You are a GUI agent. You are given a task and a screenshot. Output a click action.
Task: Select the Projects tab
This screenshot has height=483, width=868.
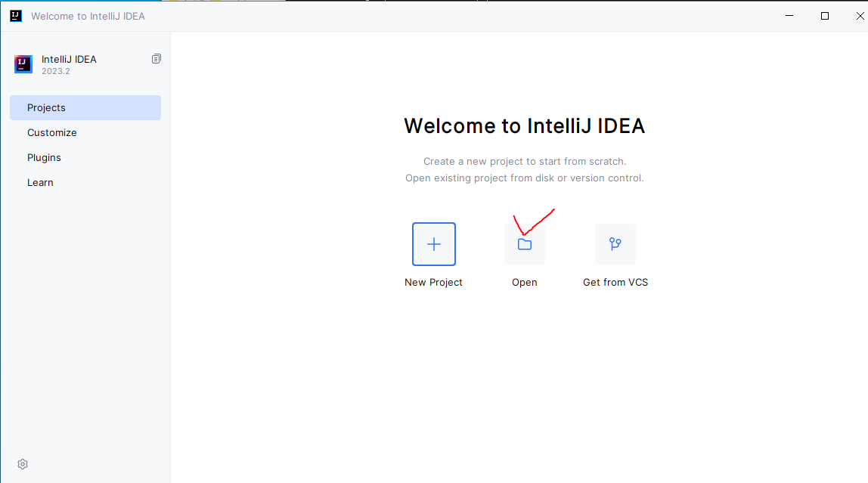[x=85, y=107]
